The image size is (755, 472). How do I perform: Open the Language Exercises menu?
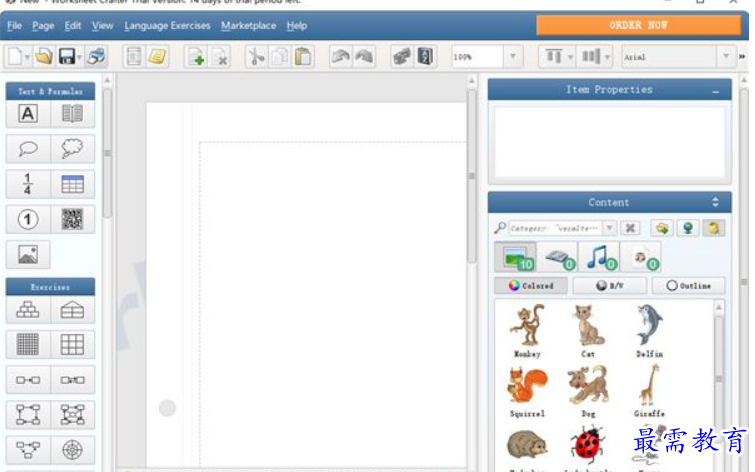(x=167, y=26)
